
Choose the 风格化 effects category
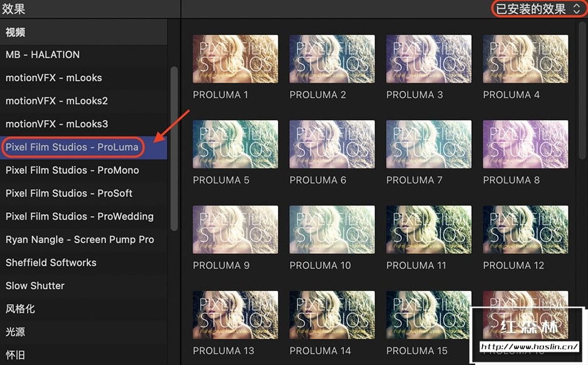coord(83,308)
